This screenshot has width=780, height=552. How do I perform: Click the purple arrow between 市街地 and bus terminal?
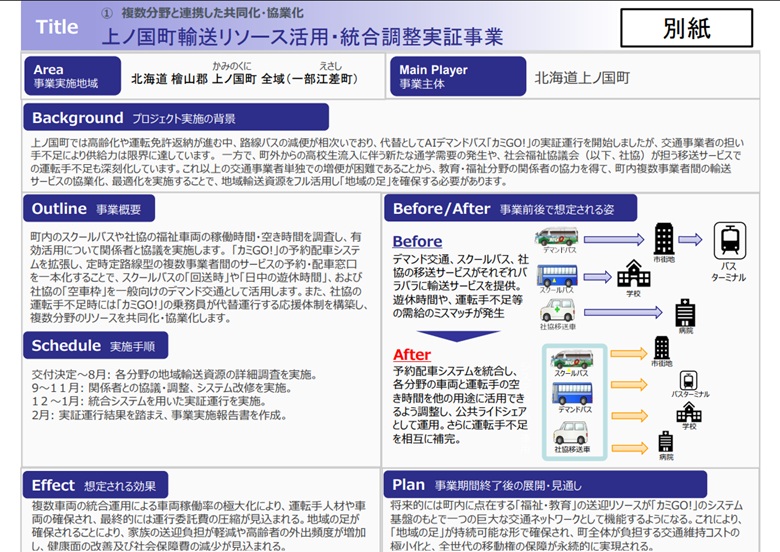(x=690, y=240)
